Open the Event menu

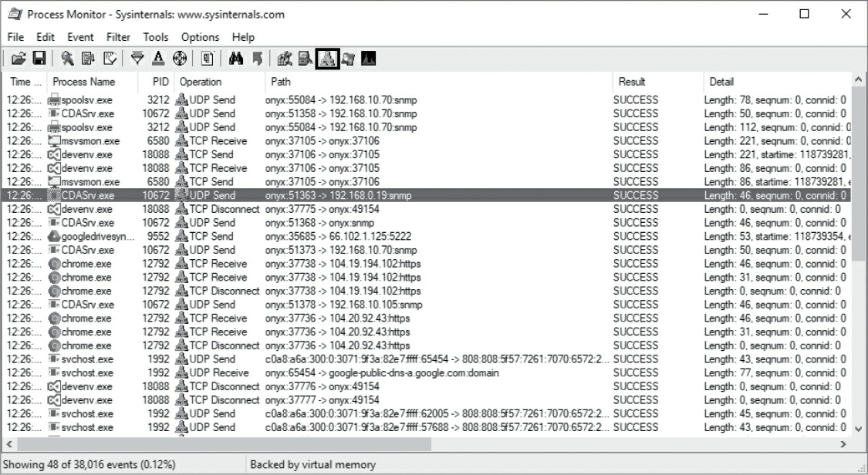pyautogui.click(x=80, y=37)
